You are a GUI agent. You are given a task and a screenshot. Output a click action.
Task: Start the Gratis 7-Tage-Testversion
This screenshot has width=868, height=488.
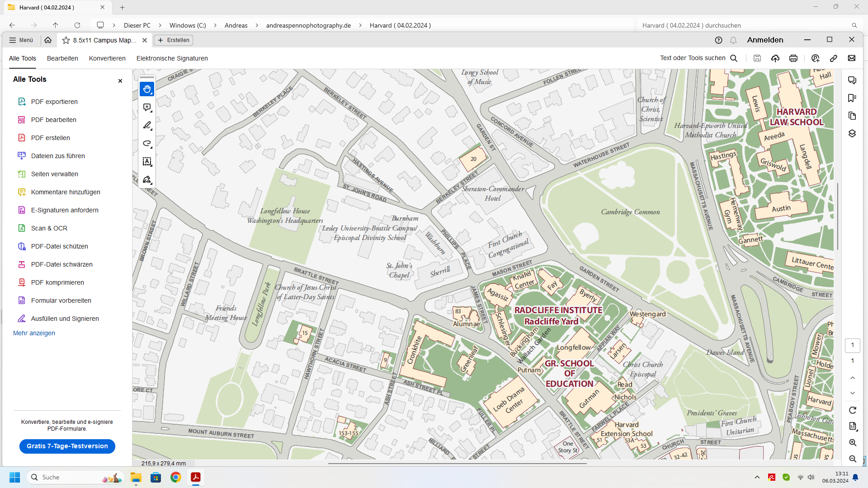pyautogui.click(x=67, y=446)
